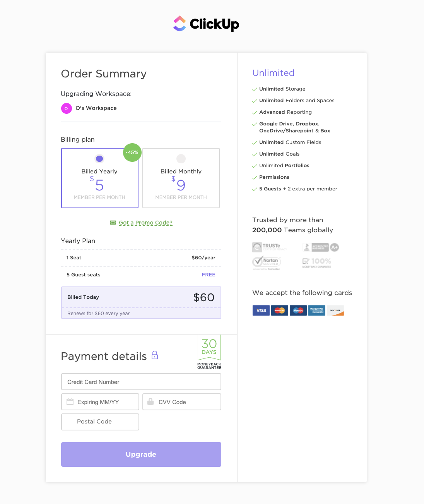Click the Norton Secured badge
Screen dimensions: 424x504
pos(267,263)
